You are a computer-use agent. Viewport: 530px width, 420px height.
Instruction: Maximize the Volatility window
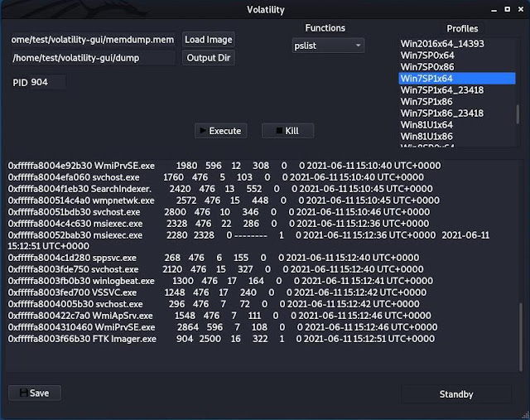508,9
